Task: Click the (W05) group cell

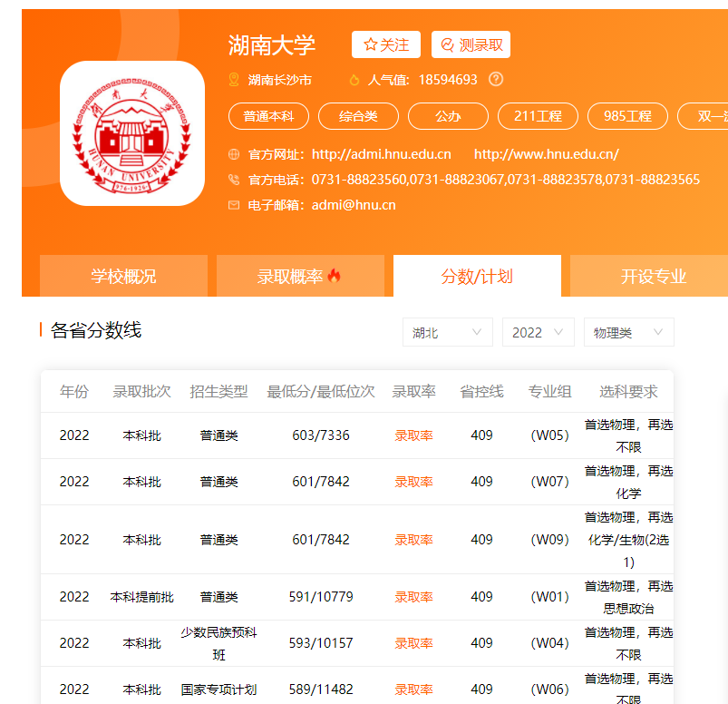Action: (549, 435)
